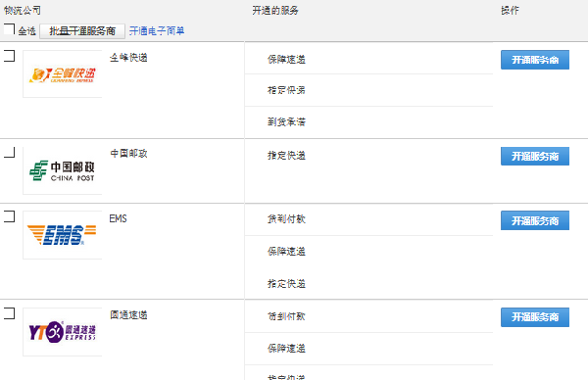This screenshot has width=588, height=380.
Task: Click 开通服务商 button for 全峰快递
Action: (x=535, y=60)
